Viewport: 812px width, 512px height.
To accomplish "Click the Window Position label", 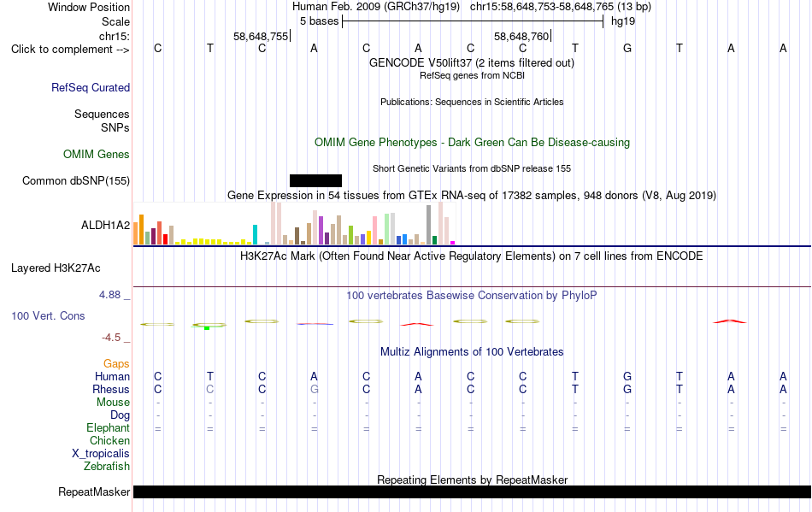I will 89,7.
